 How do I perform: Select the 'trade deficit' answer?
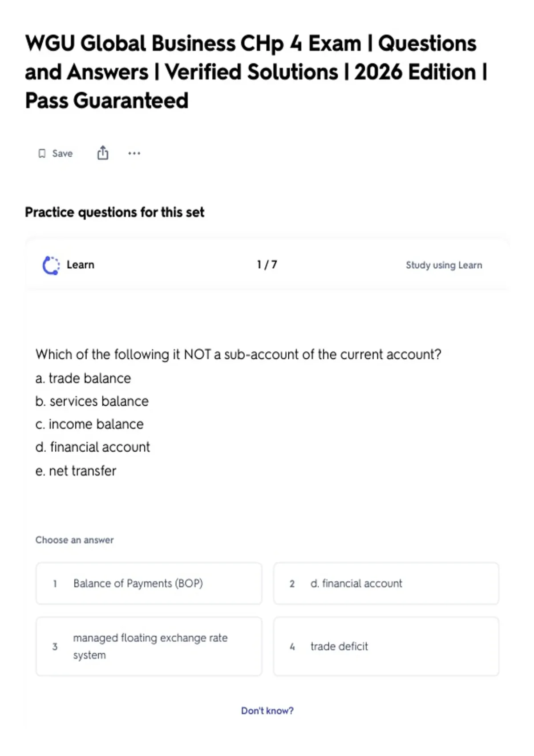coord(386,646)
